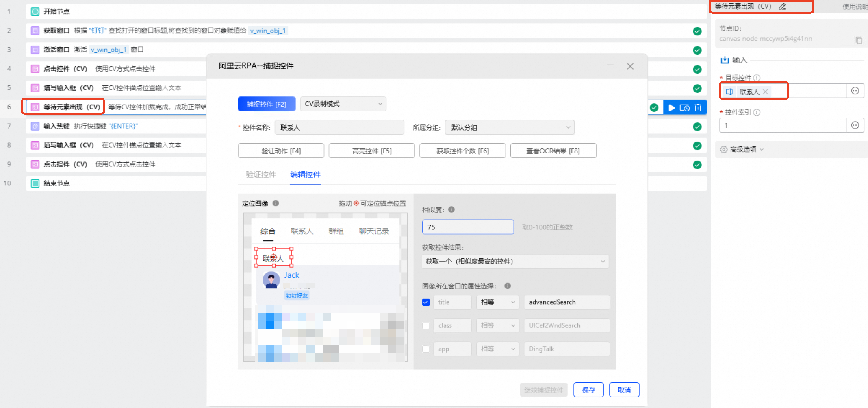This screenshot has width=868, height=408.
Task: Minimize the 捕捉控件 dialog
Action: (x=610, y=65)
